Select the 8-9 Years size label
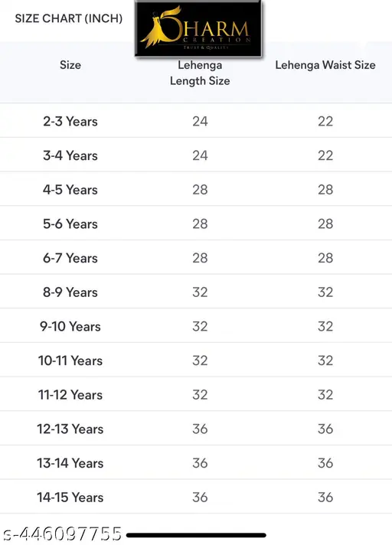Viewport: 392px width, 545px height. click(70, 292)
